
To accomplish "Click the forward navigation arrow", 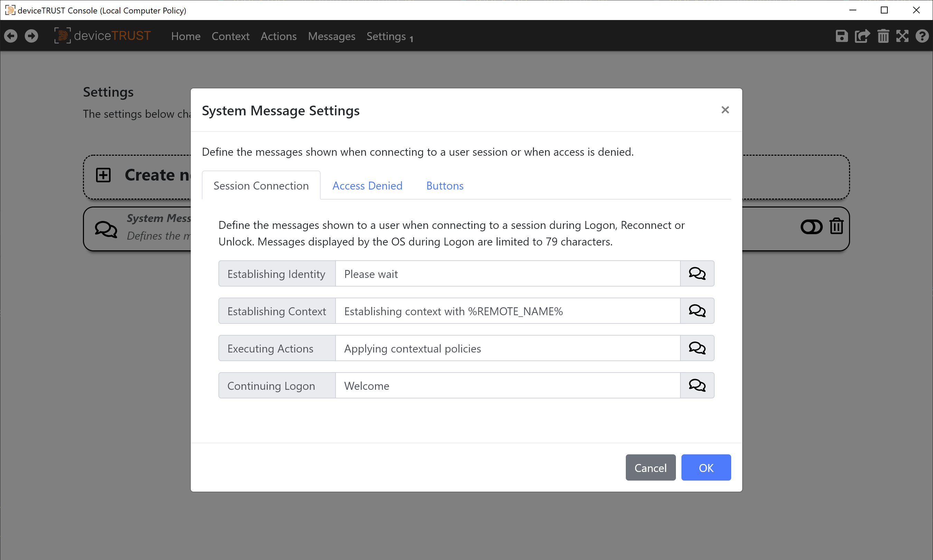I will click(x=31, y=35).
